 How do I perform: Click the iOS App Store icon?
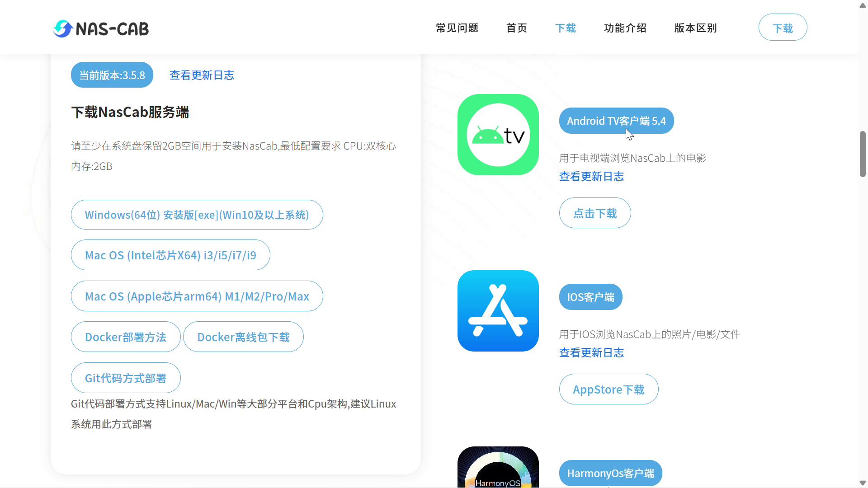[x=498, y=311]
